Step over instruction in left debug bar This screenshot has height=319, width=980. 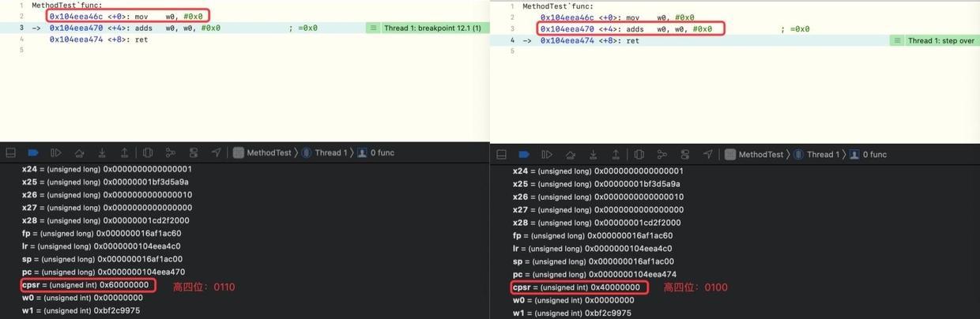(79, 153)
